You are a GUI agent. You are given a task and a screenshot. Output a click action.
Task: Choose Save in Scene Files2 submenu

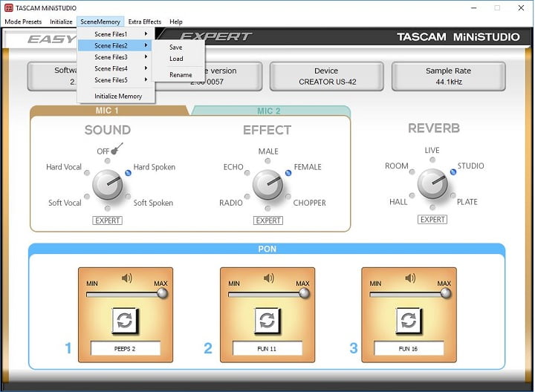pos(178,48)
